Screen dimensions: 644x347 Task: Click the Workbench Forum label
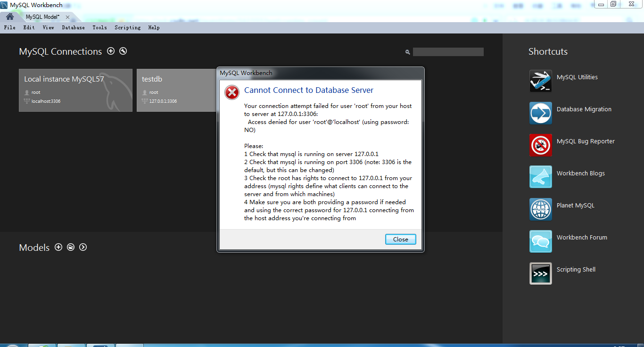point(582,238)
